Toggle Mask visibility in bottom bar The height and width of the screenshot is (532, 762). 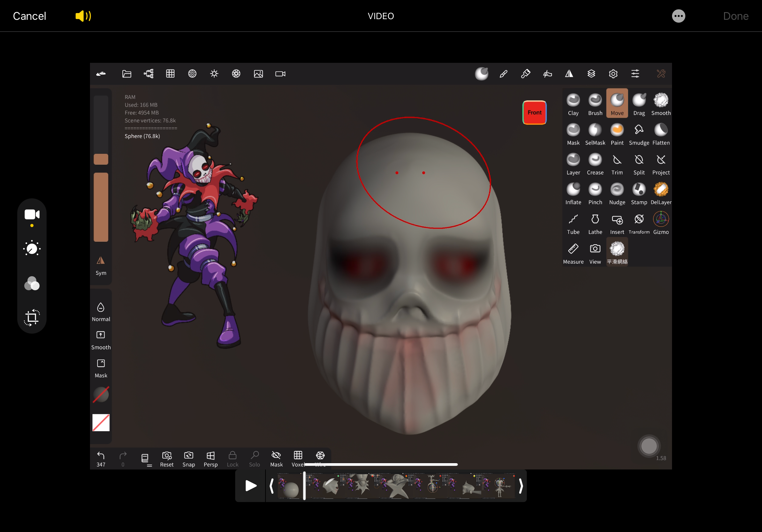tap(276, 459)
